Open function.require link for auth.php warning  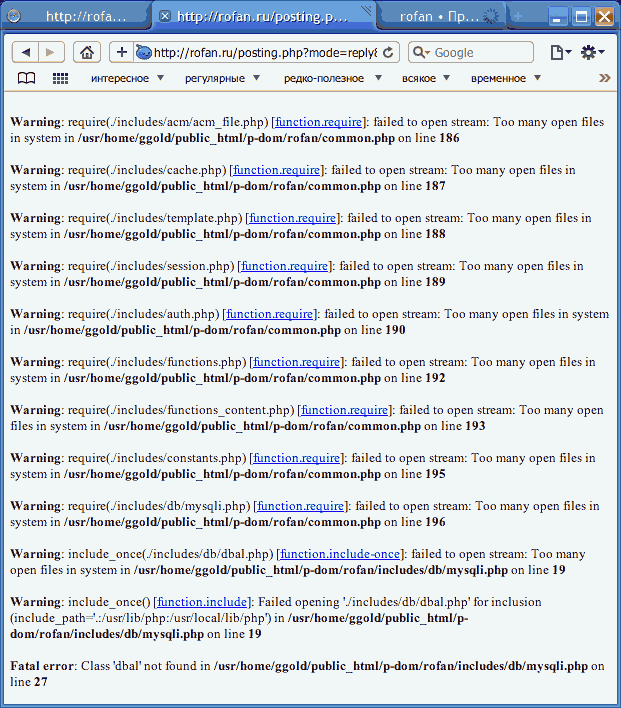point(269,314)
